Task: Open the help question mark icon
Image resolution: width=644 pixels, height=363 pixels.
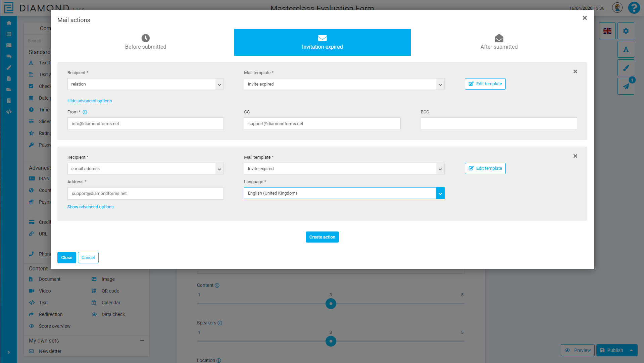Action: [x=634, y=8]
